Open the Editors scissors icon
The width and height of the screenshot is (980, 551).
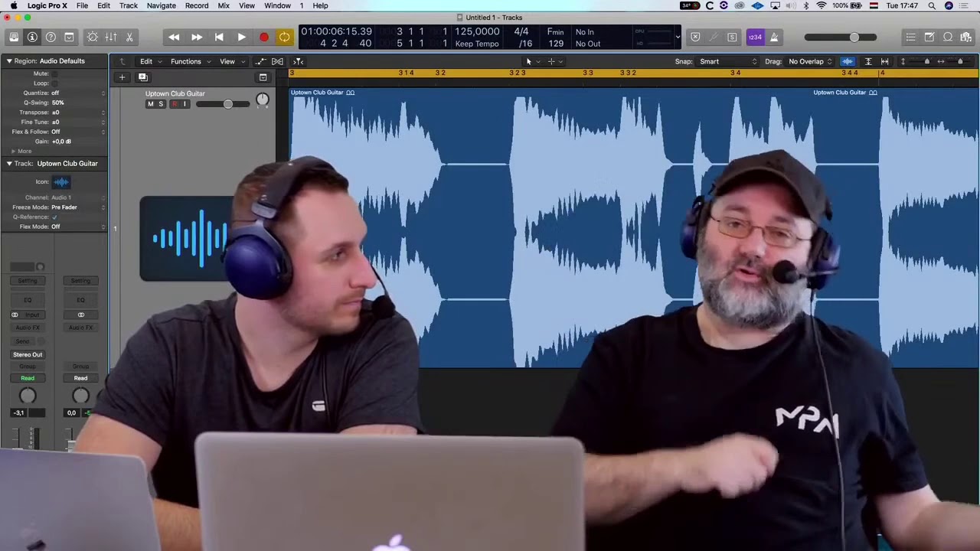click(x=129, y=37)
